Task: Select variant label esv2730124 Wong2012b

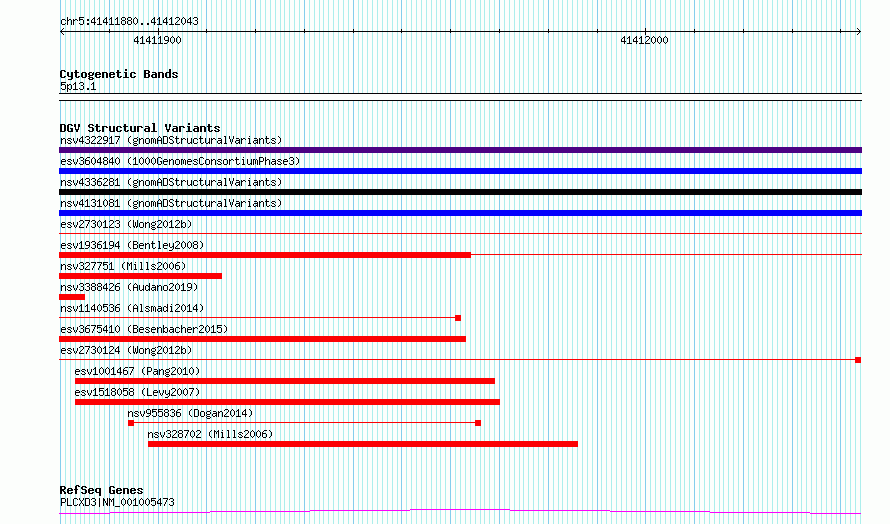Action: (x=126, y=350)
